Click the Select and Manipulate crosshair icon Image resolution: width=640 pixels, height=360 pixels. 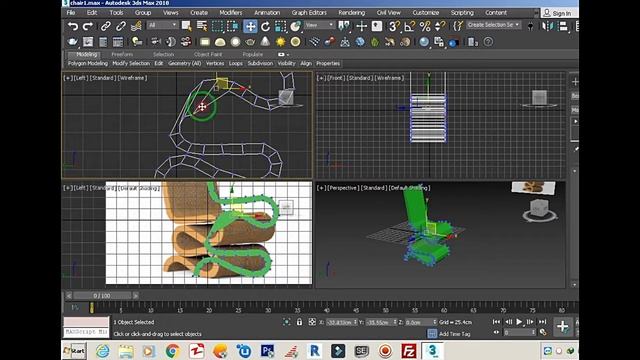[361, 27]
